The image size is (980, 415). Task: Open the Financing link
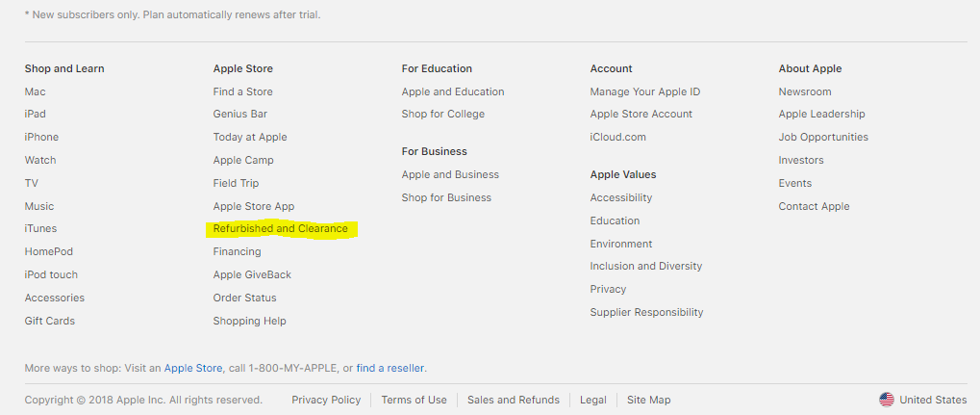pos(237,251)
